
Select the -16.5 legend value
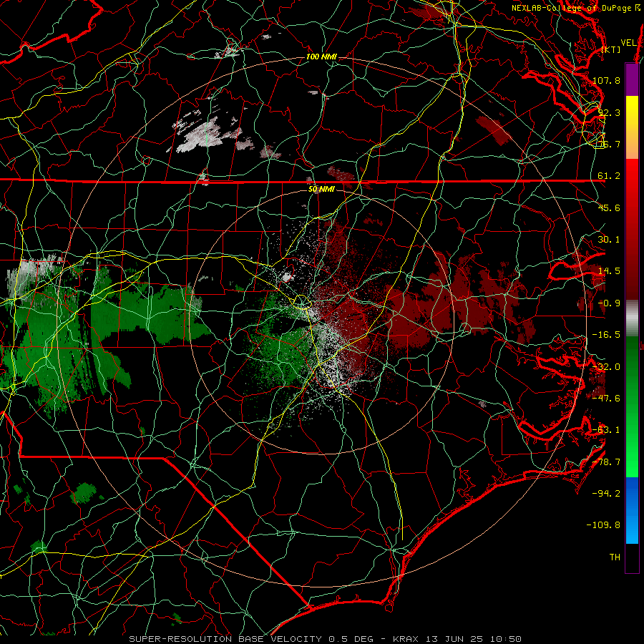(606, 334)
